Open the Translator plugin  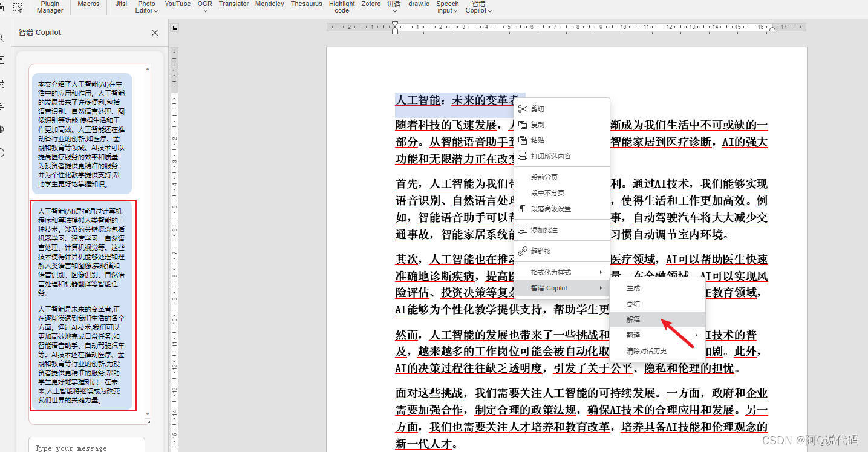click(233, 4)
